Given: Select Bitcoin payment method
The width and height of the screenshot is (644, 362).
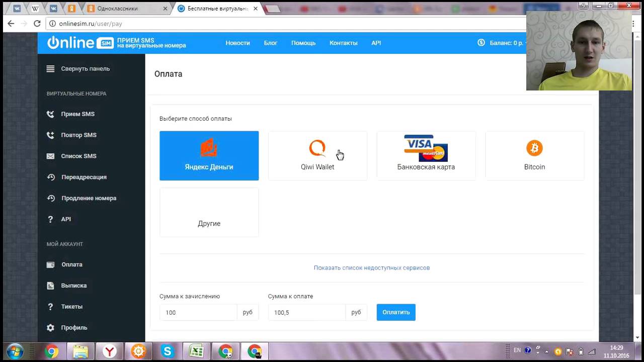Looking at the screenshot, I should [535, 156].
